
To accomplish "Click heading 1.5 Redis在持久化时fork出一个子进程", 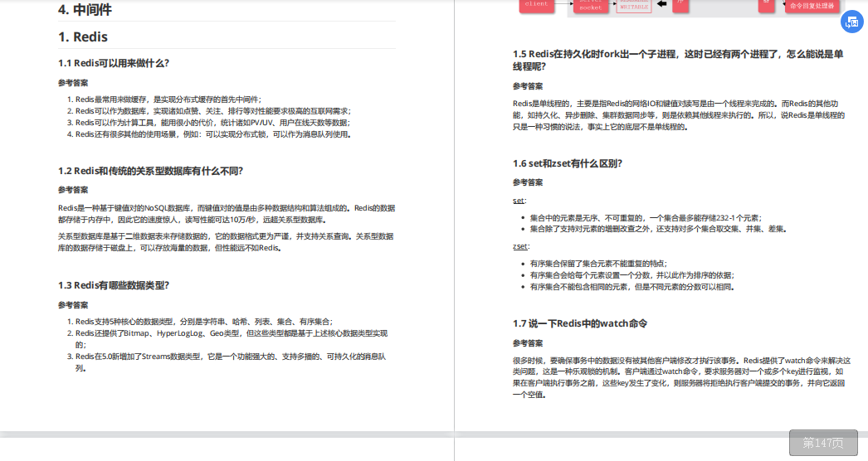I will [x=678, y=61].
